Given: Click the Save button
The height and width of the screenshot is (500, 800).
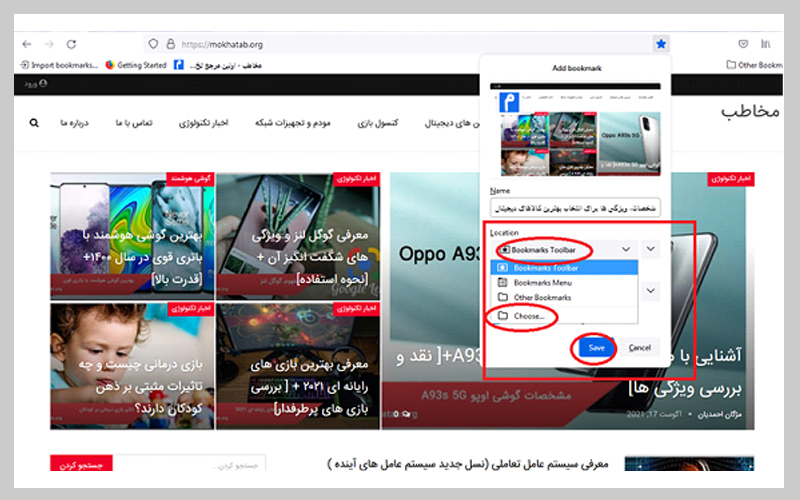Looking at the screenshot, I should [x=596, y=347].
